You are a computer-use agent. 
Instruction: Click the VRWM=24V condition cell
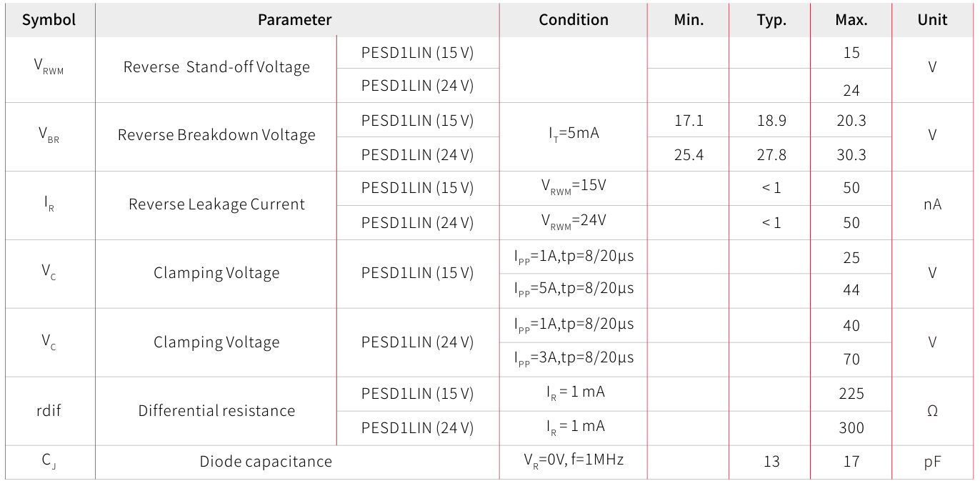(x=574, y=221)
